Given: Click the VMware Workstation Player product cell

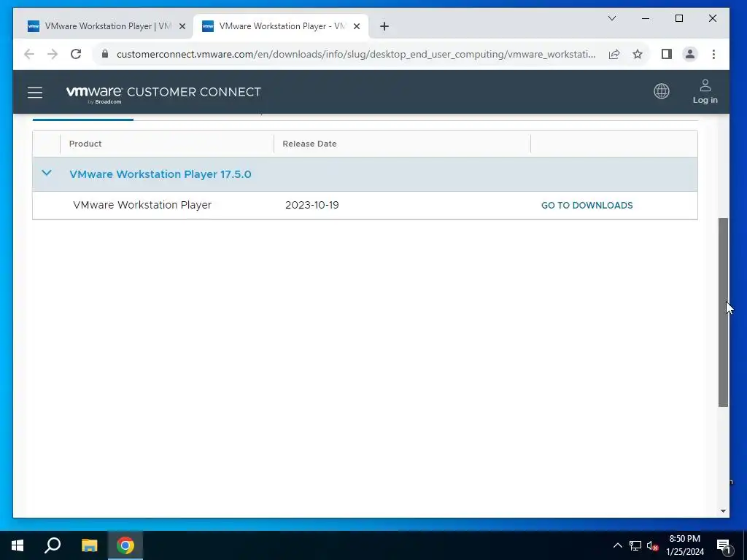Looking at the screenshot, I should [142, 205].
